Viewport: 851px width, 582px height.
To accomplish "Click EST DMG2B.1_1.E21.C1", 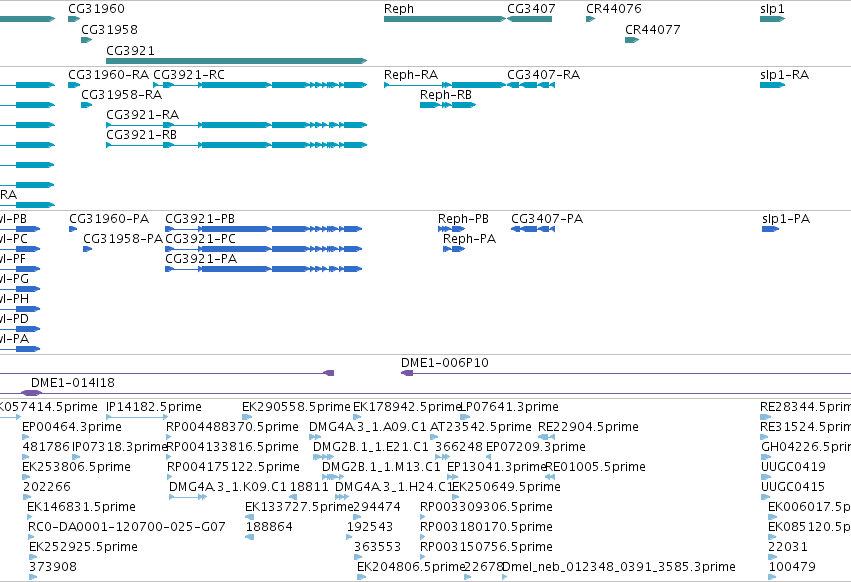I will click(x=323, y=457).
